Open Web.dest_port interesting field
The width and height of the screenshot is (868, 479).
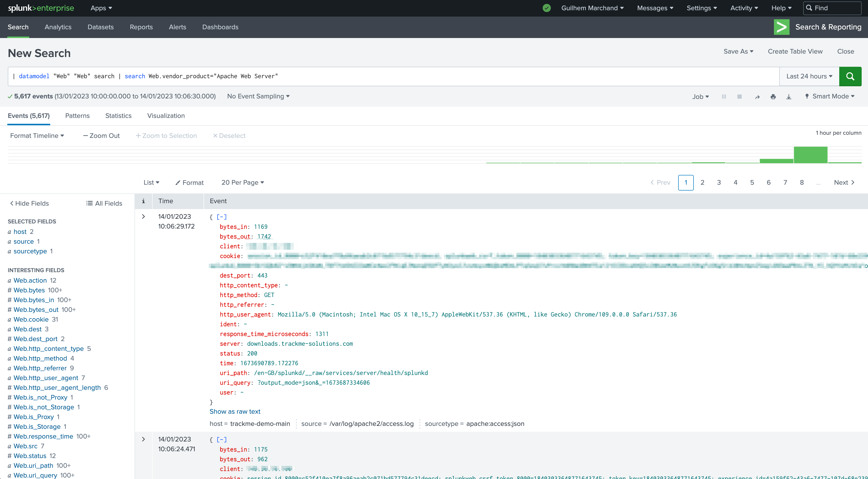click(35, 339)
